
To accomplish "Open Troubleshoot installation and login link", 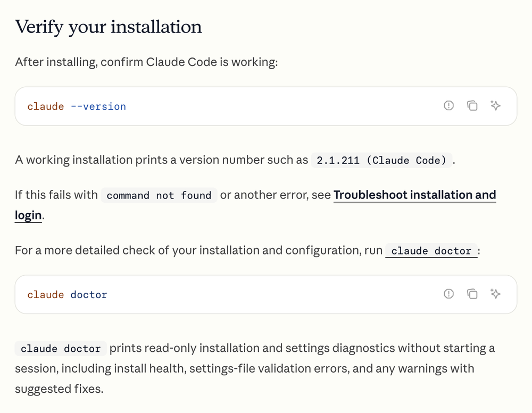I will click(x=414, y=195).
